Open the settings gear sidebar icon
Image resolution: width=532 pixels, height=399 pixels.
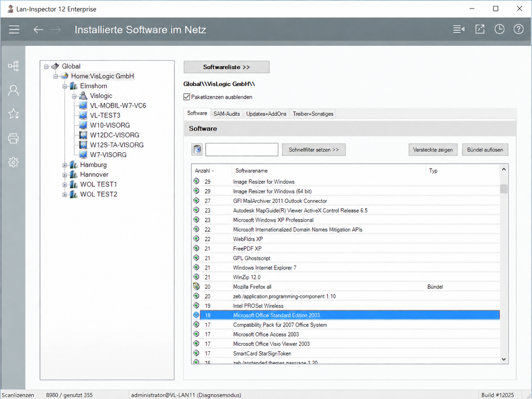[14, 162]
